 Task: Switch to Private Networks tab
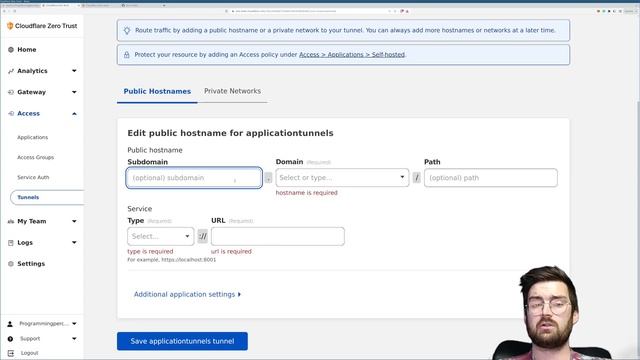click(232, 91)
